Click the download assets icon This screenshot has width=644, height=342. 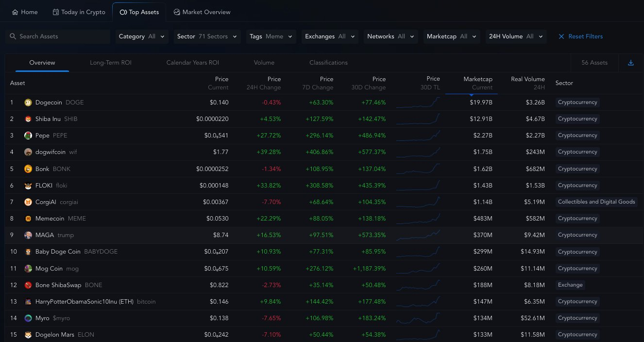[631, 63]
